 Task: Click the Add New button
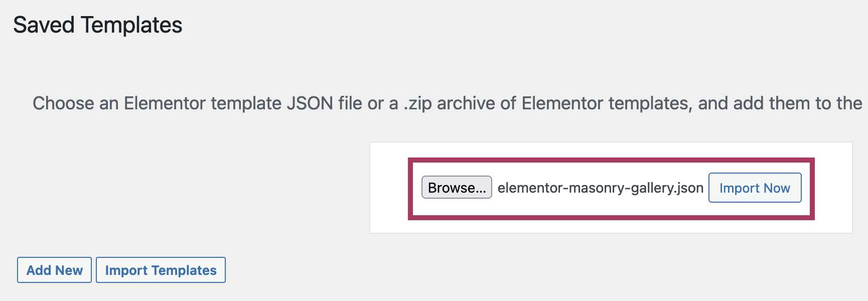(54, 270)
